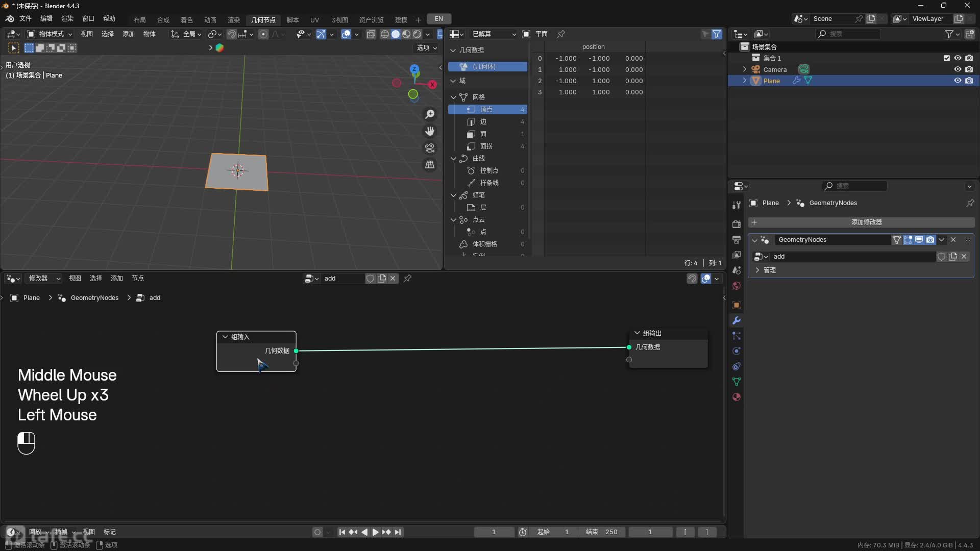980x551 pixels.
Task: Jump to next keyframe button
Action: 386,532
